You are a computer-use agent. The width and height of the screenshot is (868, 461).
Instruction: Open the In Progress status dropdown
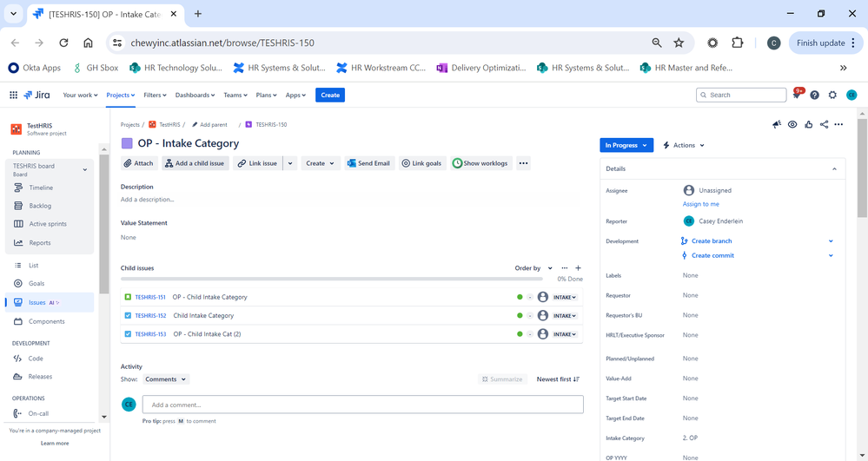pos(626,145)
